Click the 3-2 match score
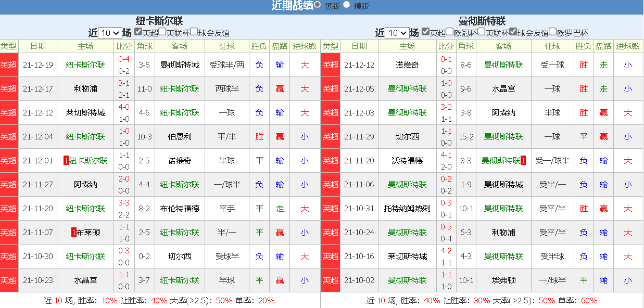 pyautogui.click(x=446, y=107)
